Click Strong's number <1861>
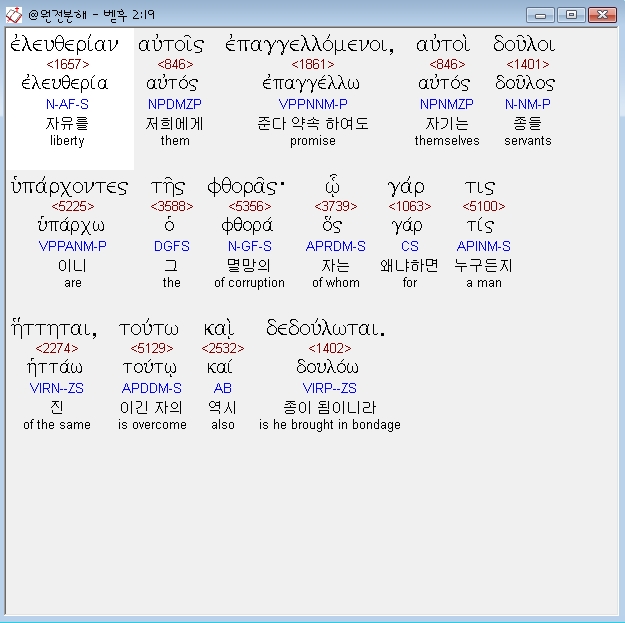This screenshot has width=625, height=623. pyautogui.click(x=313, y=64)
